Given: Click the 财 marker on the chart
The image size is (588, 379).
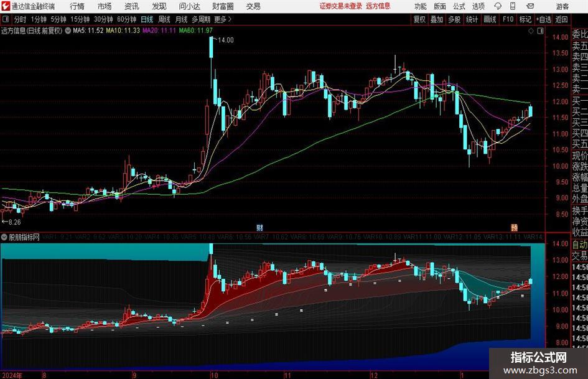Looking at the screenshot, I should click(x=259, y=227).
